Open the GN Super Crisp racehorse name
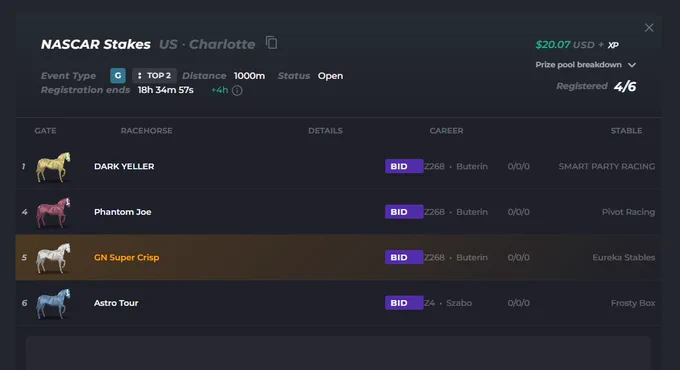 click(x=127, y=257)
